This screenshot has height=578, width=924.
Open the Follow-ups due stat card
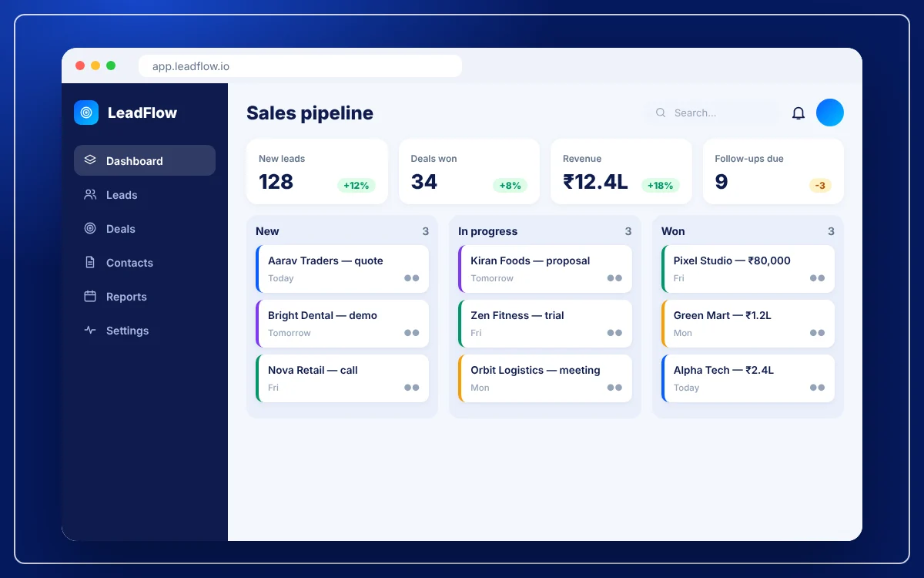pyautogui.click(x=773, y=172)
